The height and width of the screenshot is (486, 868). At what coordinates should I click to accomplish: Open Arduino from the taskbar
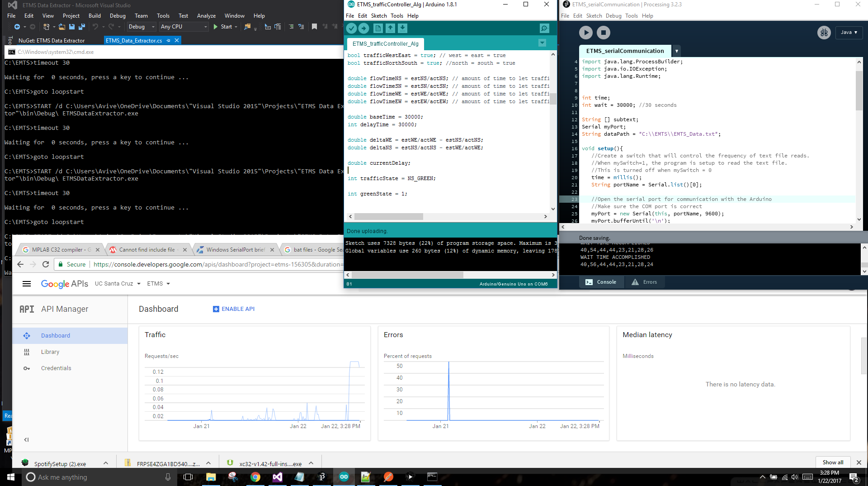[x=344, y=477]
